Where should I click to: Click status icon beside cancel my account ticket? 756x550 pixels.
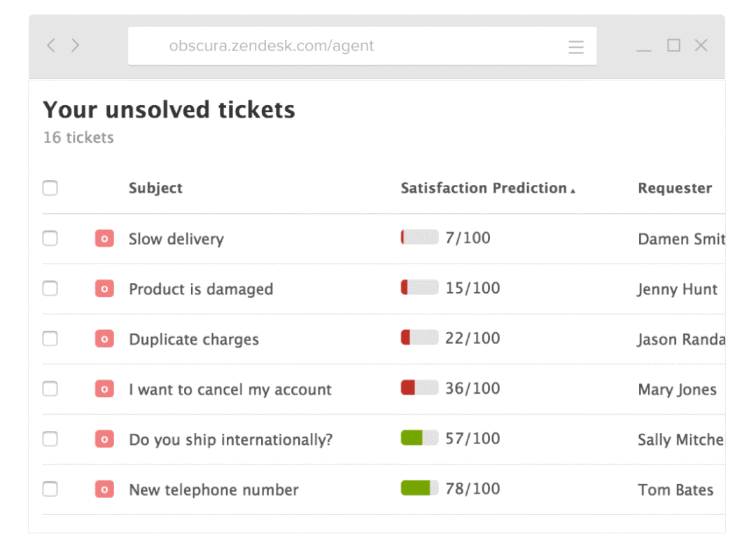104,389
